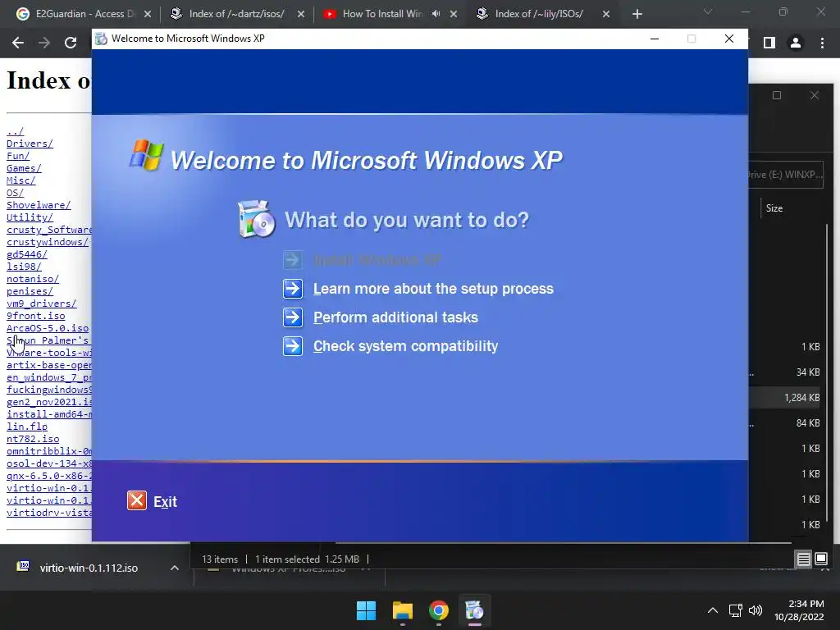Click the Exit text label

tap(165, 502)
